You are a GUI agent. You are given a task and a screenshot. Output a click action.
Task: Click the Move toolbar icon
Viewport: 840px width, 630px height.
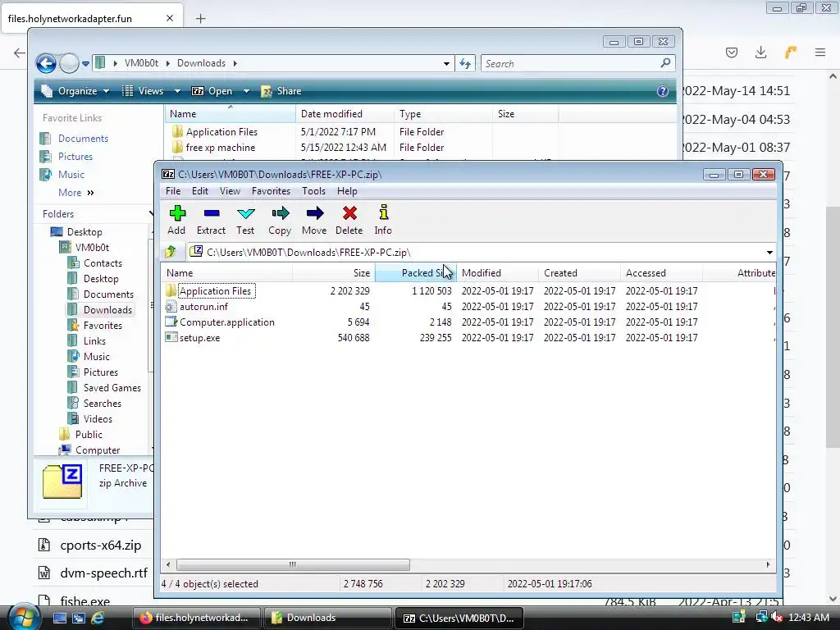[x=314, y=220]
